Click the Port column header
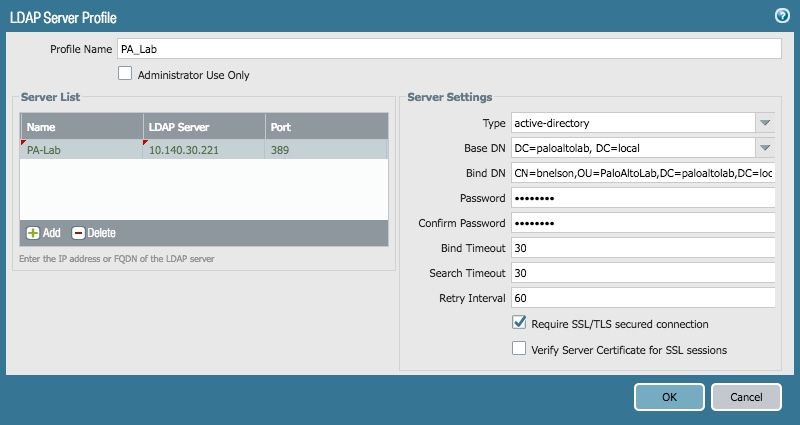 coord(326,127)
